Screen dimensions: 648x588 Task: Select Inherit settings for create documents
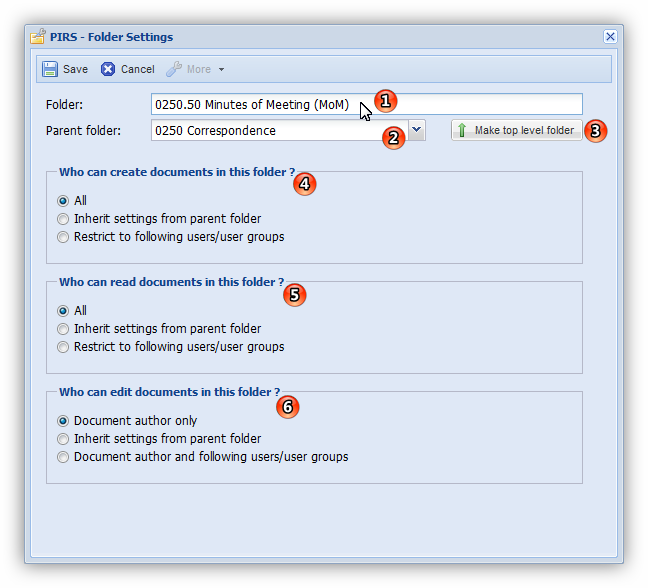coord(63,219)
